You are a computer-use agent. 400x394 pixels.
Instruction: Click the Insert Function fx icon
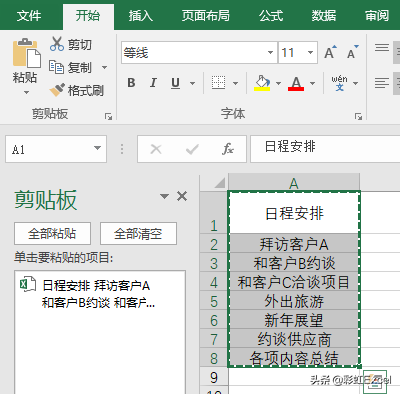[x=228, y=149]
